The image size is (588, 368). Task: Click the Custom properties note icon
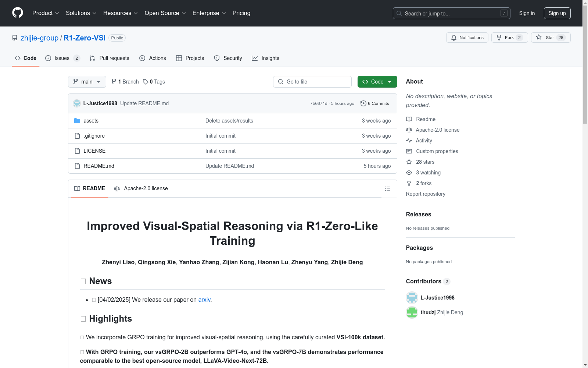pos(409,151)
